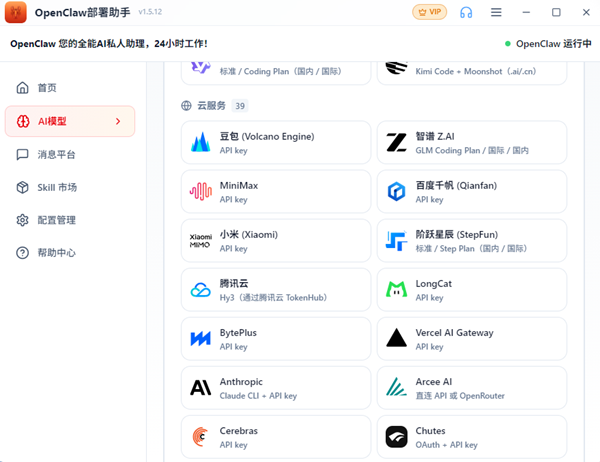
Task: Go to the 首页 home tab
Action: pos(70,88)
